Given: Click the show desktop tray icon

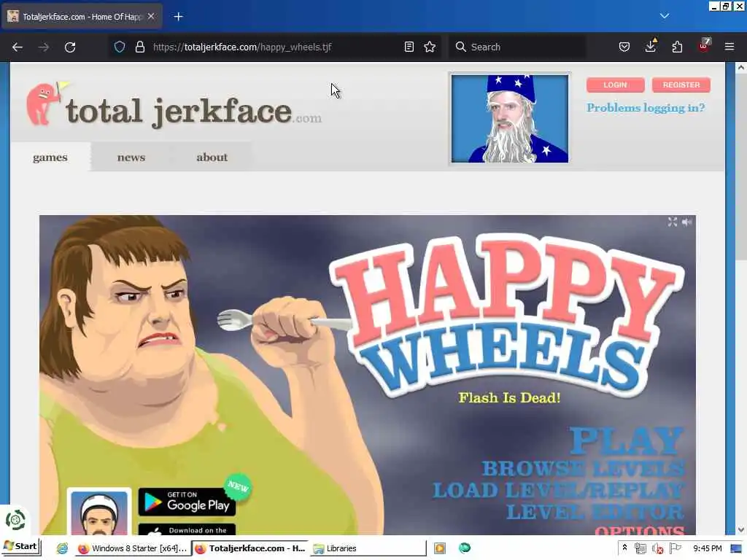Looking at the screenshot, I should click(x=736, y=548).
